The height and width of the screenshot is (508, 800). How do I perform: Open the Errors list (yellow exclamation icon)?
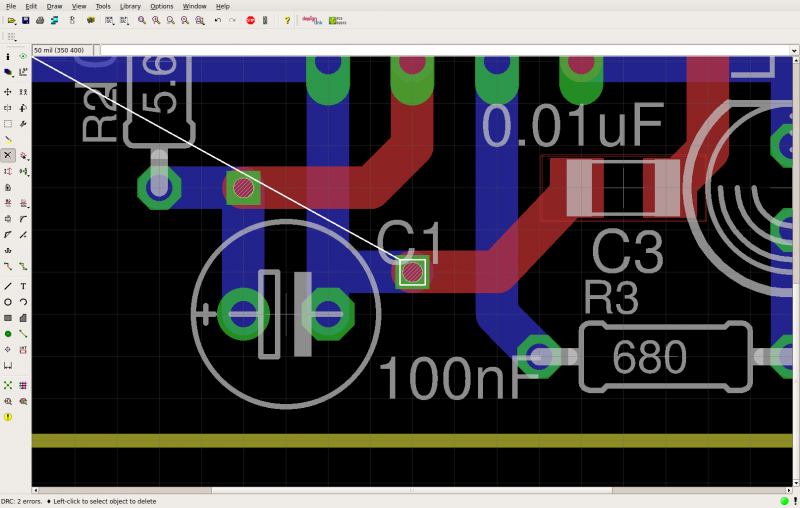[8, 416]
